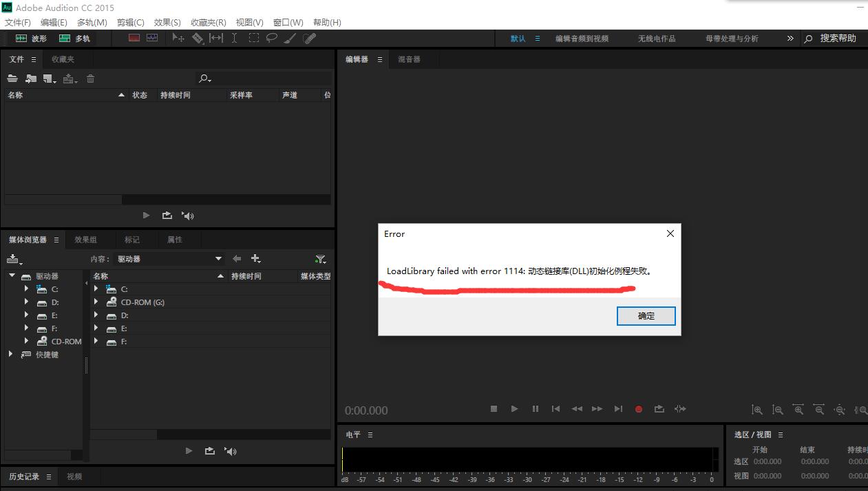868x491 pixels.
Task: Expand C: drive in drives tree
Action: (26, 289)
